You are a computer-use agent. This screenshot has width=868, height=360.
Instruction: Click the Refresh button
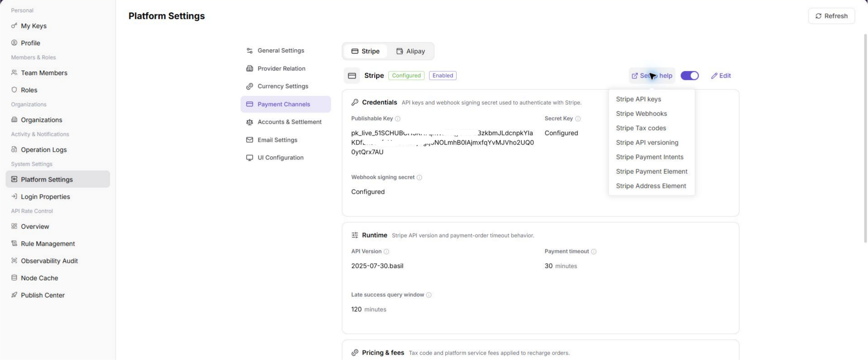point(831,16)
